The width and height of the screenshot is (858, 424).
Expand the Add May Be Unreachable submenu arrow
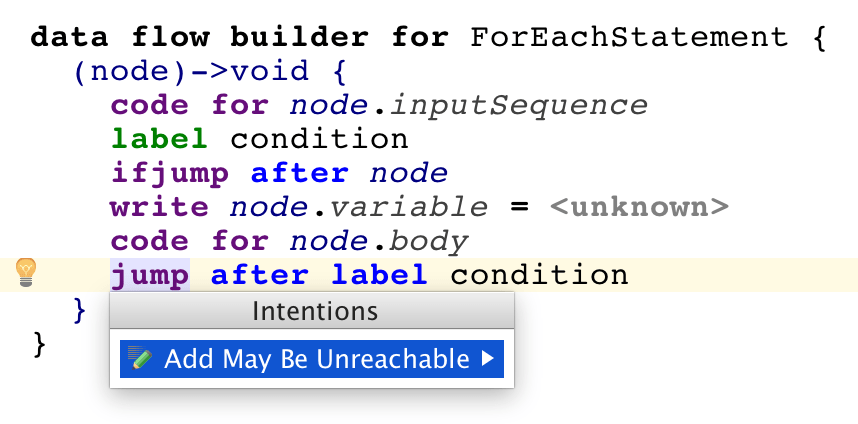click(x=488, y=359)
